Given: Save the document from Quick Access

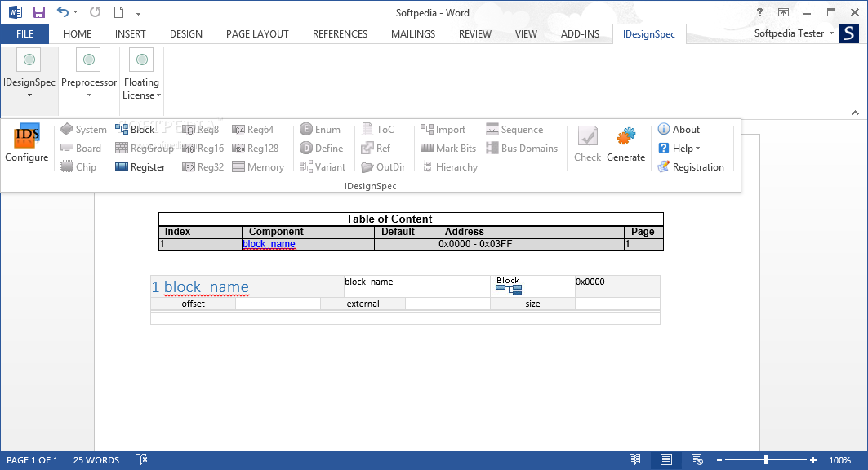Looking at the screenshot, I should point(38,12).
